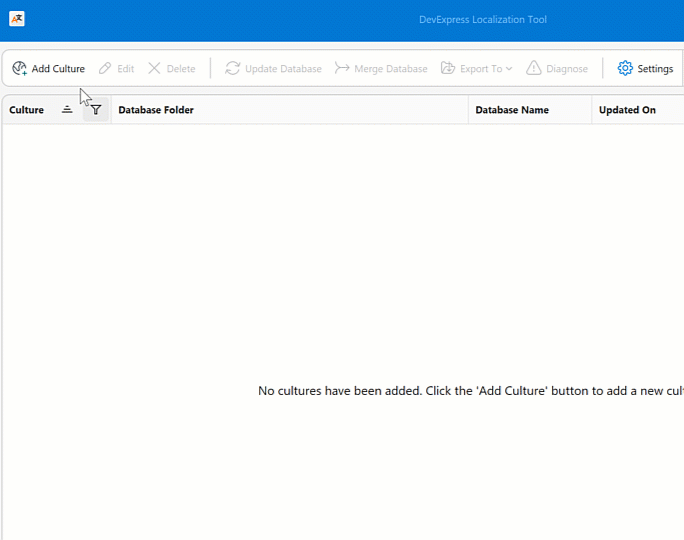Click the Diagnose warning triangle icon
Image resolution: width=684 pixels, height=540 pixels.
534,68
